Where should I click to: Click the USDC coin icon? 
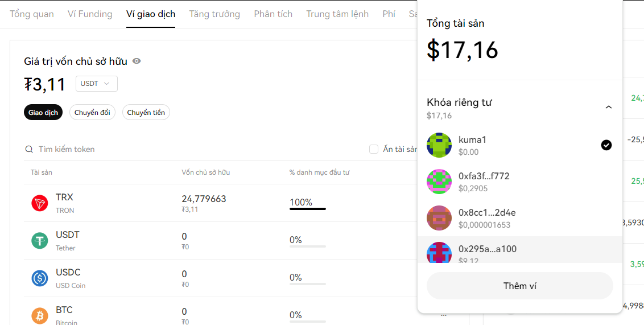click(40, 278)
